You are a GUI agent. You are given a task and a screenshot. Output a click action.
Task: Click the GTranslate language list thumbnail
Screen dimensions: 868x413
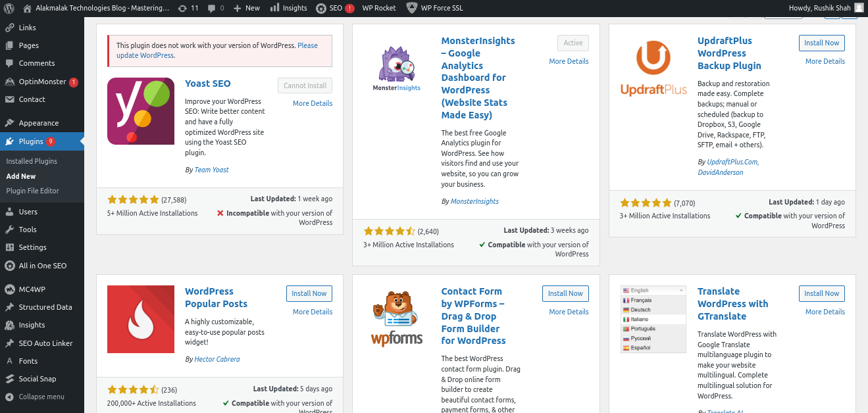653,320
